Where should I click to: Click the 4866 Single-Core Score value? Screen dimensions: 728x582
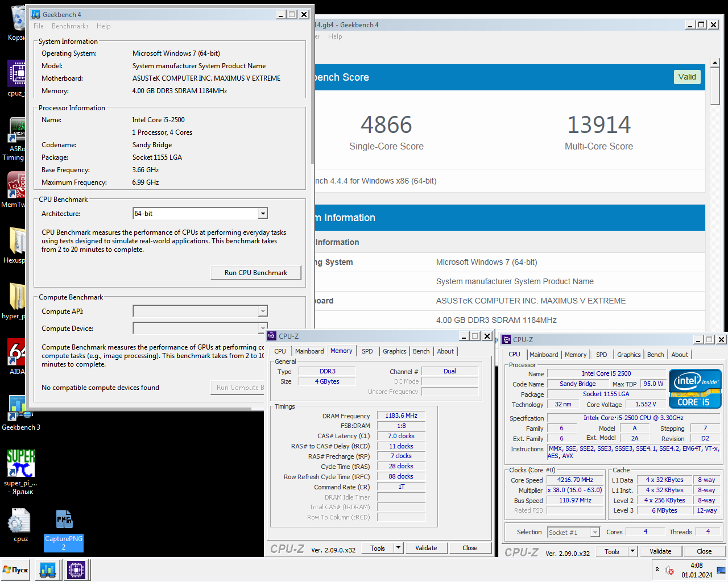coord(386,125)
